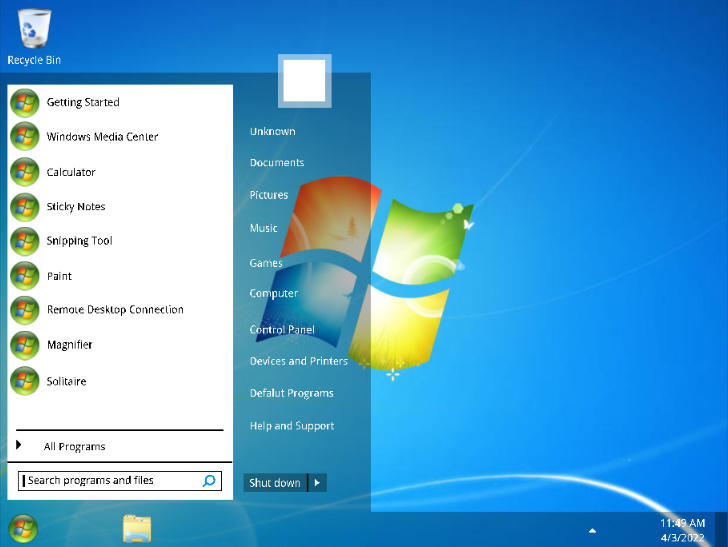Open Sticky Notes entry

[76, 207]
